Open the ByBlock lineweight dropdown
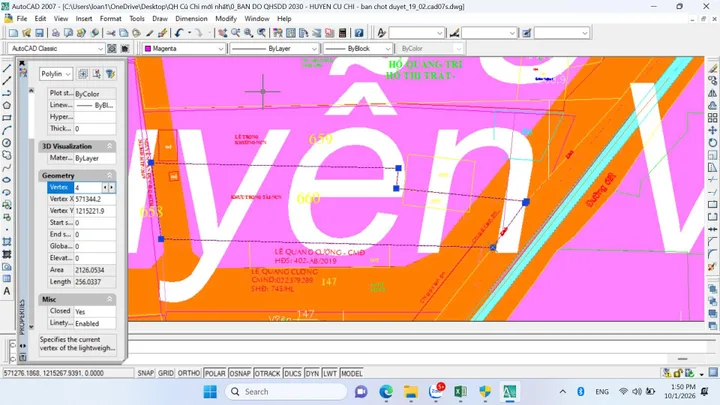The image size is (720, 405). tap(388, 48)
